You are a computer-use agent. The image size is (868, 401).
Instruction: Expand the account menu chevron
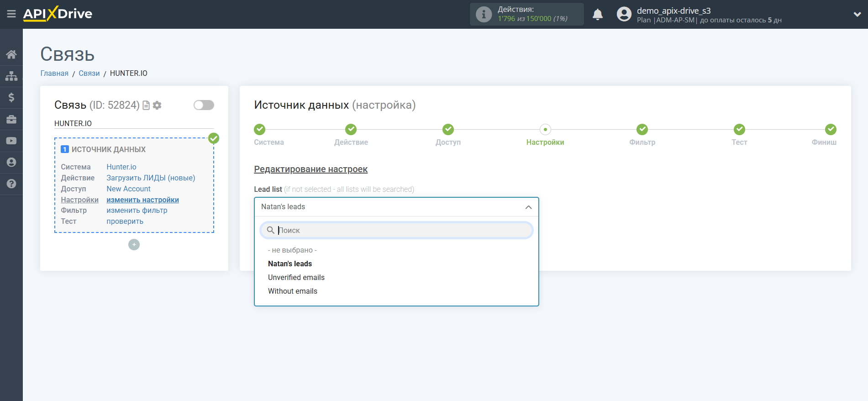point(857,15)
